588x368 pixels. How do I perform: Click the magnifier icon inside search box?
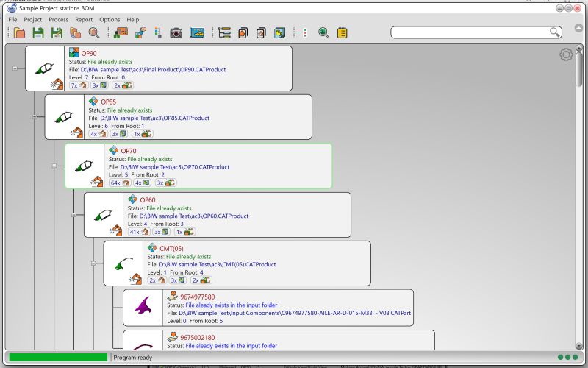tap(555, 32)
